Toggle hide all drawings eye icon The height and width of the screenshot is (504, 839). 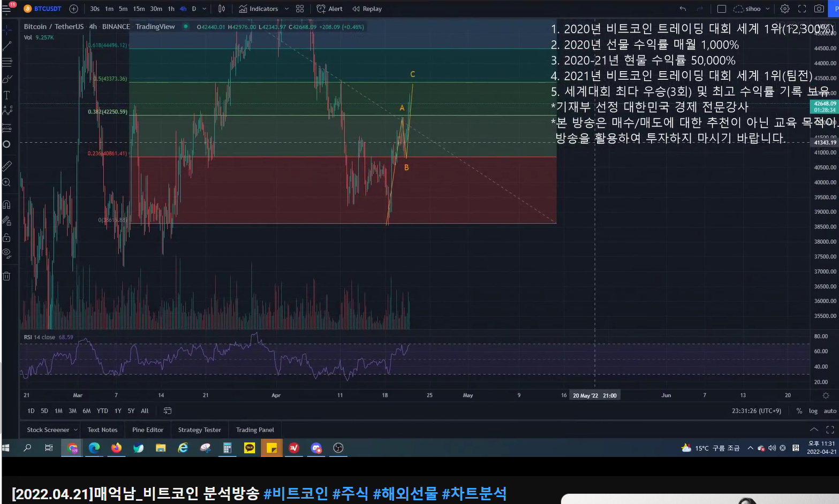tap(7, 253)
